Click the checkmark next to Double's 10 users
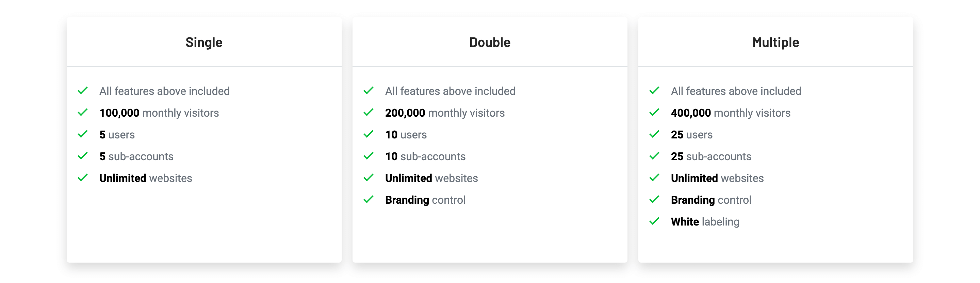 tap(368, 134)
